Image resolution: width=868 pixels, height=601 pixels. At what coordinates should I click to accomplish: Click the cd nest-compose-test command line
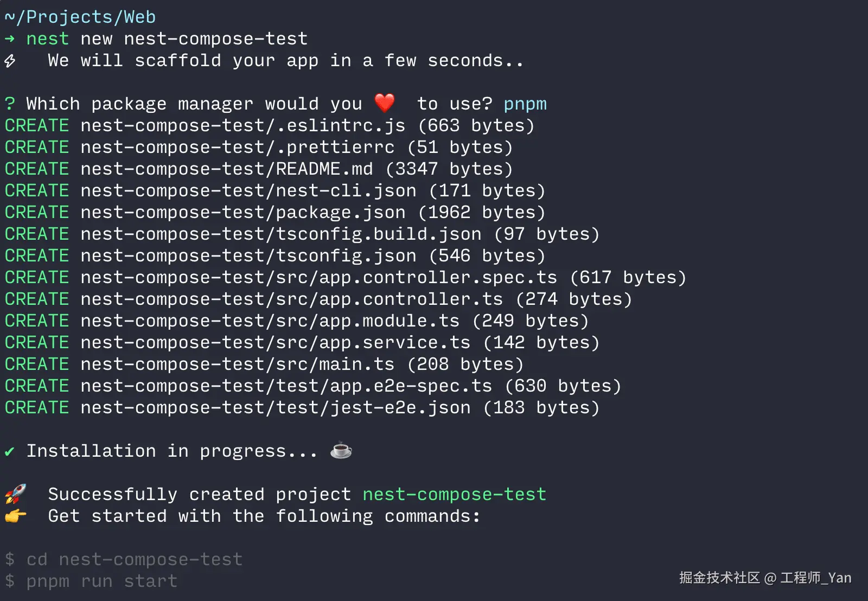pyautogui.click(x=124, y=559)
